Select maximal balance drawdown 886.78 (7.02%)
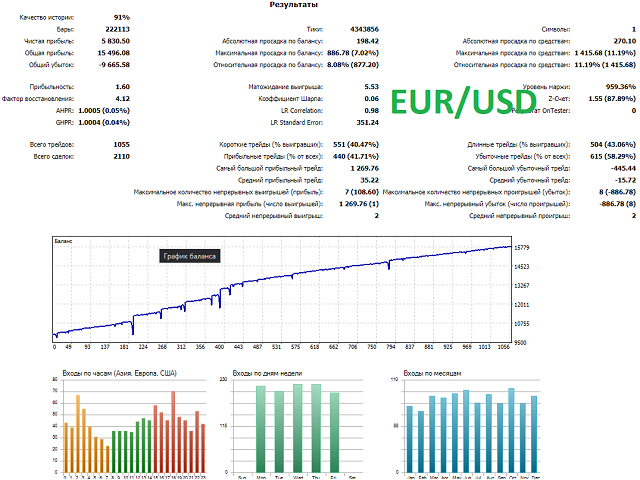 tap(353, 53)
